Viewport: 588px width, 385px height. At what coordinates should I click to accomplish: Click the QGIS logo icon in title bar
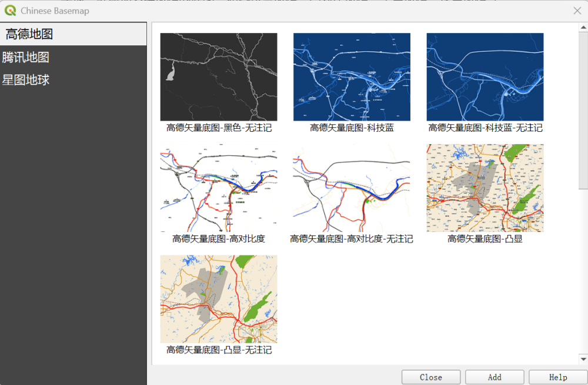(x=10, y=11)
